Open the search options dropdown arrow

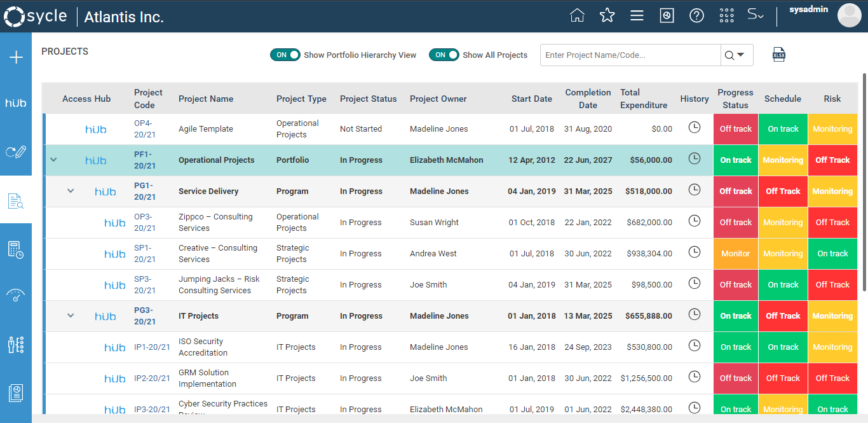tap(741, 55)
